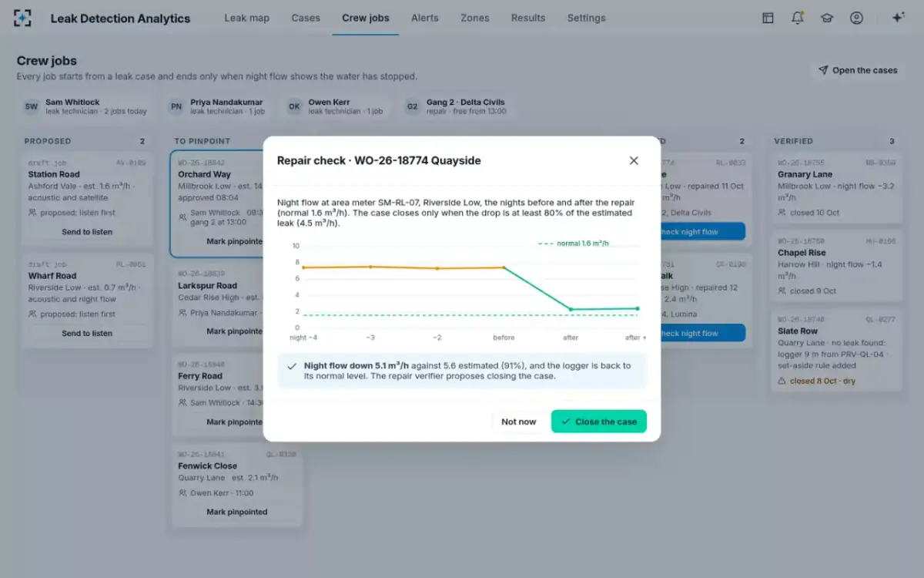Screen dimensions: 924x578
Task: Click the 'Repair check · WO-26-18774 Quayside' title
Action: pyautogui.click(x=379, y=160)
